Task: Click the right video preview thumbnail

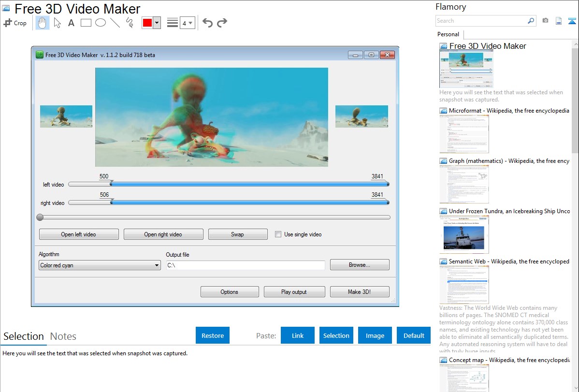Action: pos(362,116)
